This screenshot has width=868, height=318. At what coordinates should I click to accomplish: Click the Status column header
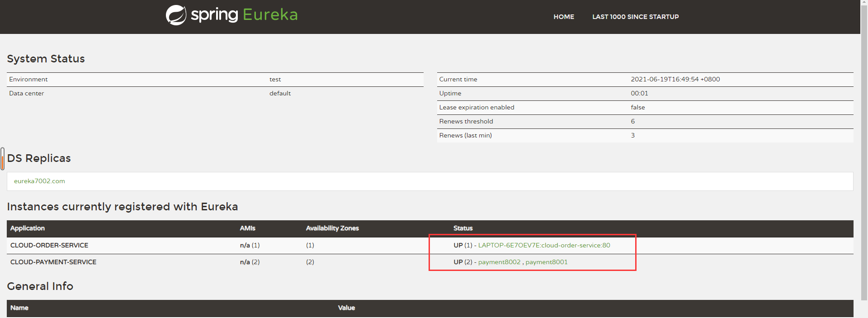point(463,228)
